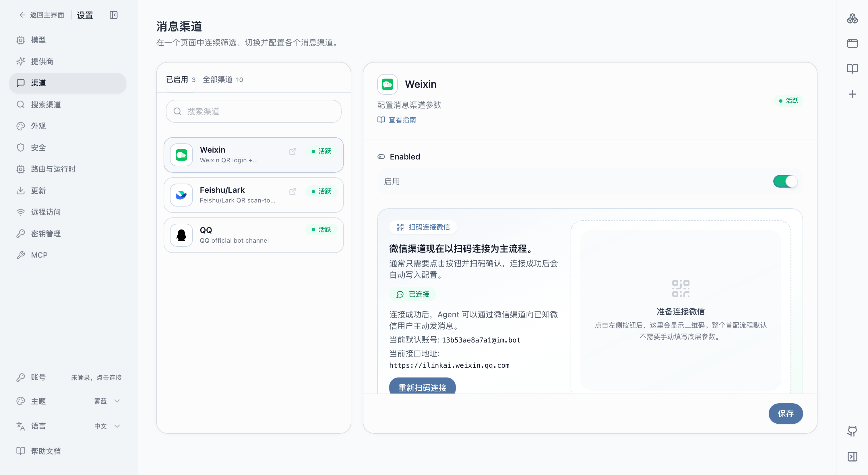This screenshot has height=475, width=868.
Task: Click the Weixin header logo
Action: click(387, 84)
